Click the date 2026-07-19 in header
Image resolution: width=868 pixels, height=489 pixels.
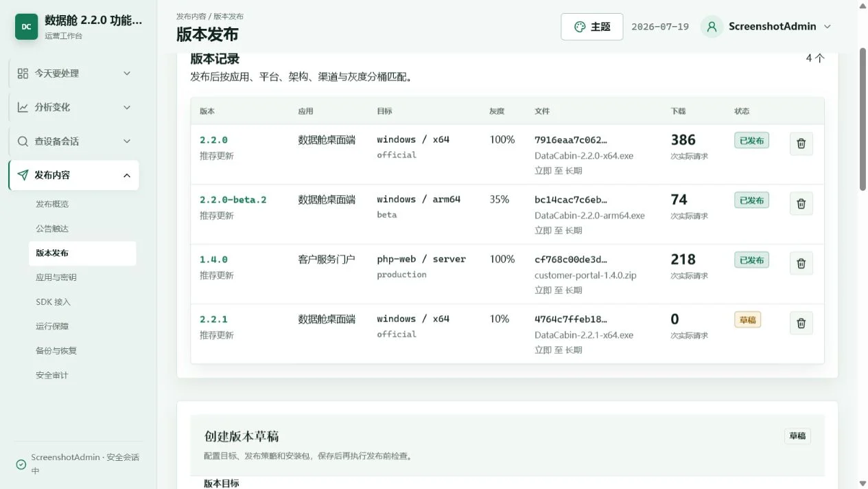click(x=660, y=27)
